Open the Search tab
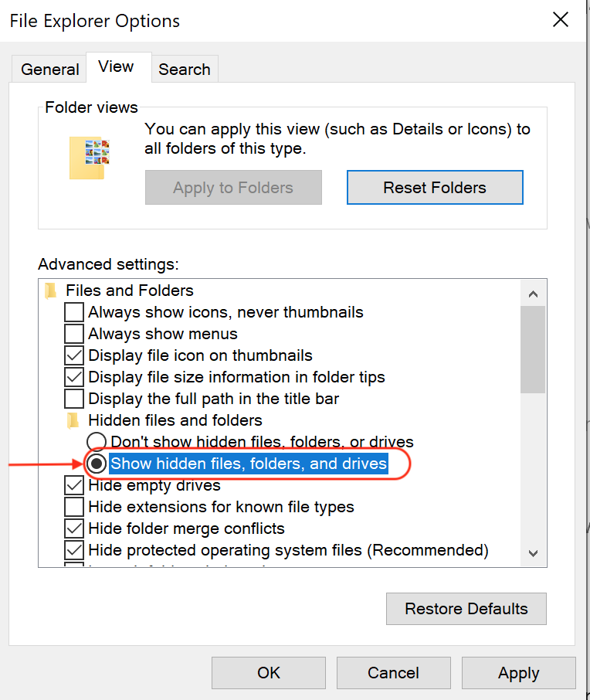Screen dimensions: 590x700 click(185, 69)
